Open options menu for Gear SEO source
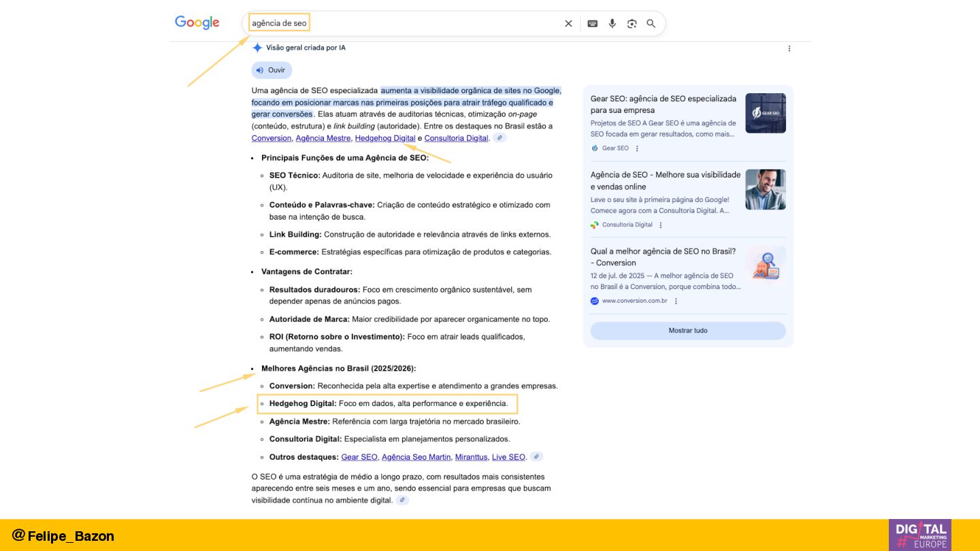 click(638, 148)
